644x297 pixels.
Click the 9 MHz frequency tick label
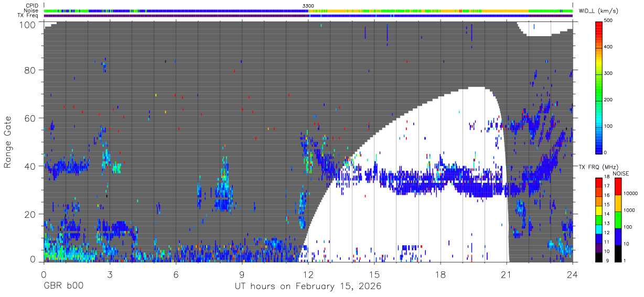coord(608,261)
